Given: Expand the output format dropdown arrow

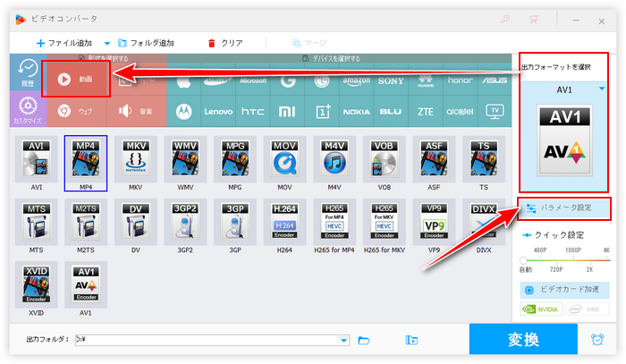Looking at the screenshot, I should [x=602, y=89].
